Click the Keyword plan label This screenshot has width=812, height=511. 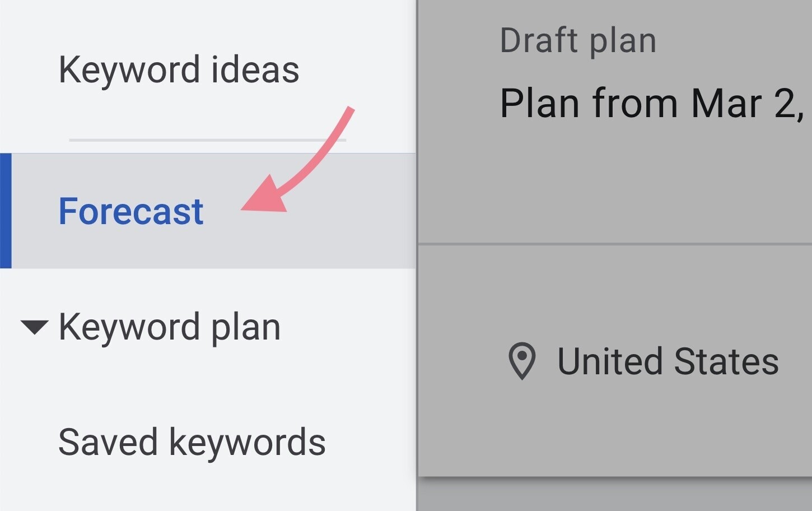(x=169, y=327)
